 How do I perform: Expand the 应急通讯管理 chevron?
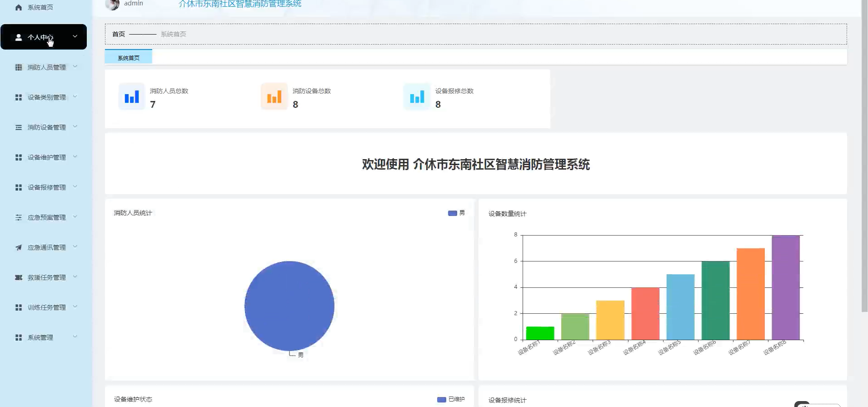75,246
